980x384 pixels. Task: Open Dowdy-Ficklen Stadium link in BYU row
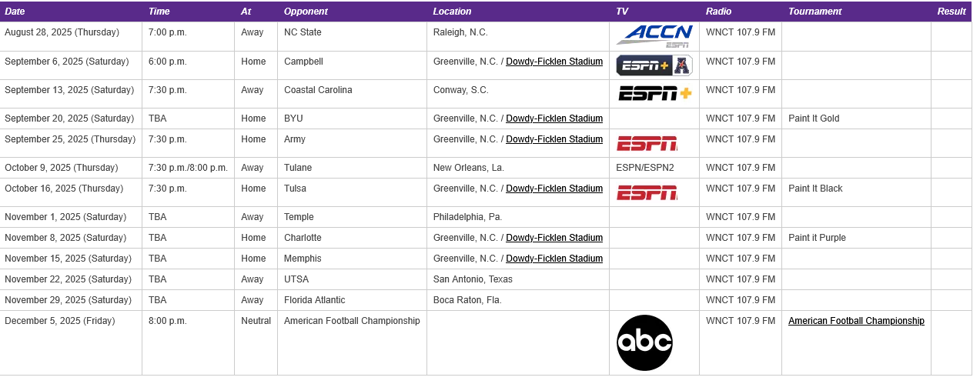click(554, 119)
